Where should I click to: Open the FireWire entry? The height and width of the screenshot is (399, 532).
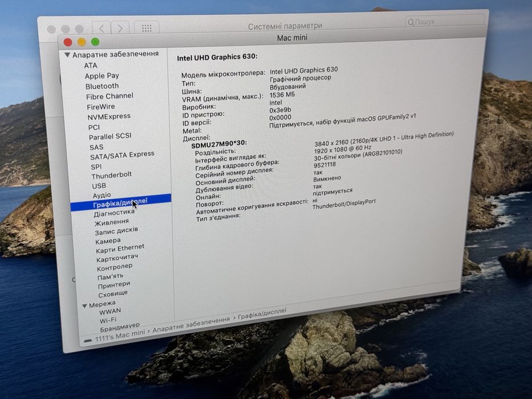[101, 107]
